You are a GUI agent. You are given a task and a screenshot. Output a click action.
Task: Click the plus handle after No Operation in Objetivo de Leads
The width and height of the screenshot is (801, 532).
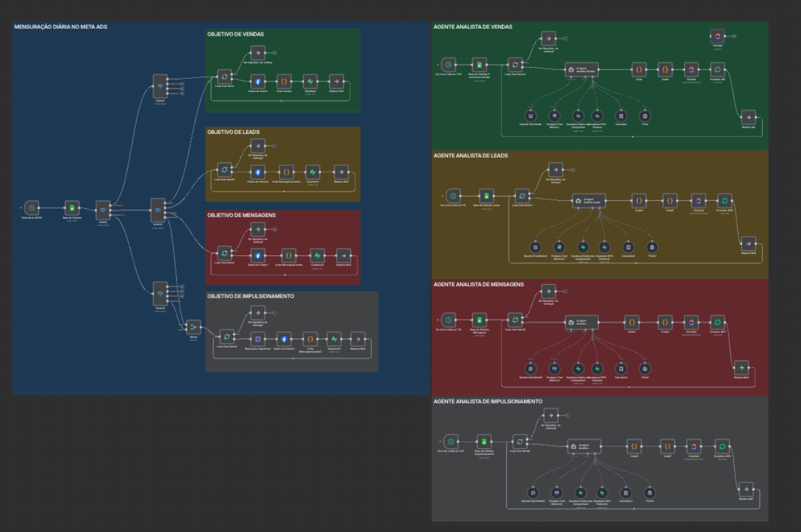tap(275, 146)
